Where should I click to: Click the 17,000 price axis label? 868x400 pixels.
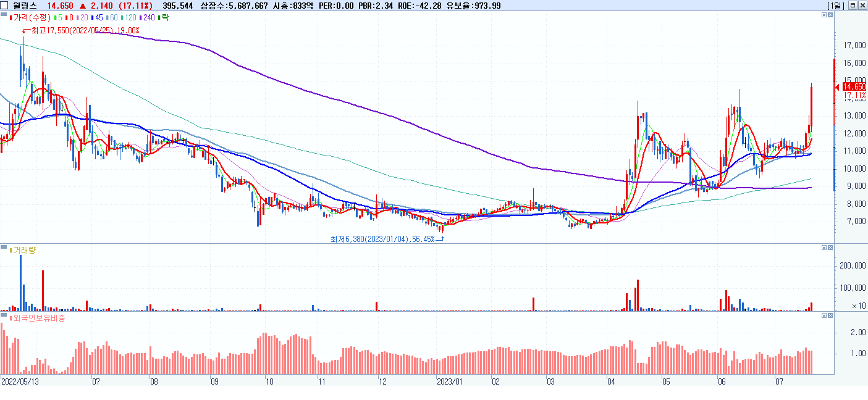(x=856, y=45)
